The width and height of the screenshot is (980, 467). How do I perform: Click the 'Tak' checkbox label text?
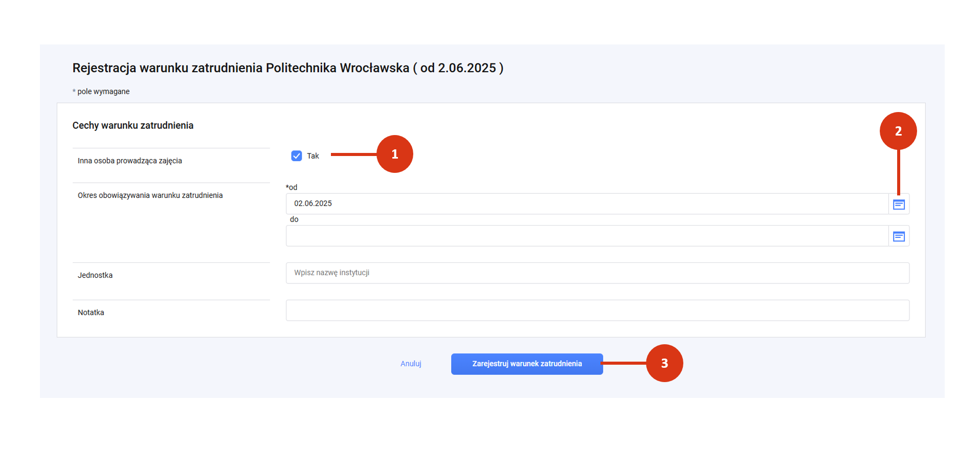pos(313,156)
